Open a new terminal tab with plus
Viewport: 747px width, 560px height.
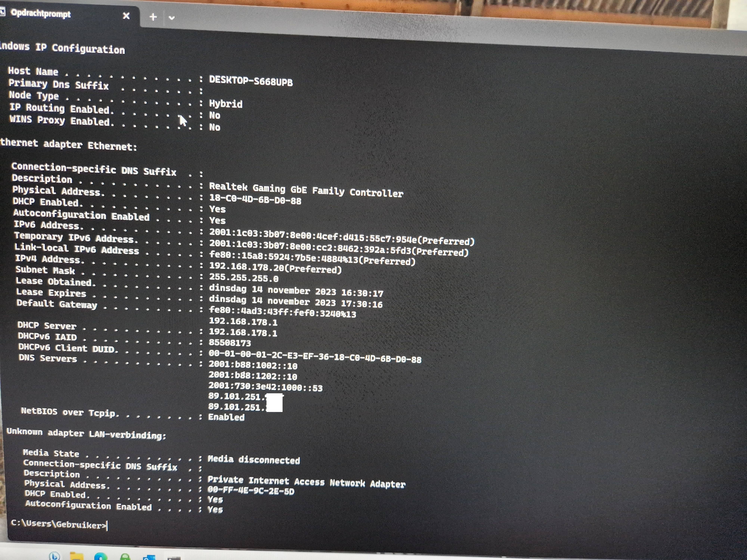(153, 17)
